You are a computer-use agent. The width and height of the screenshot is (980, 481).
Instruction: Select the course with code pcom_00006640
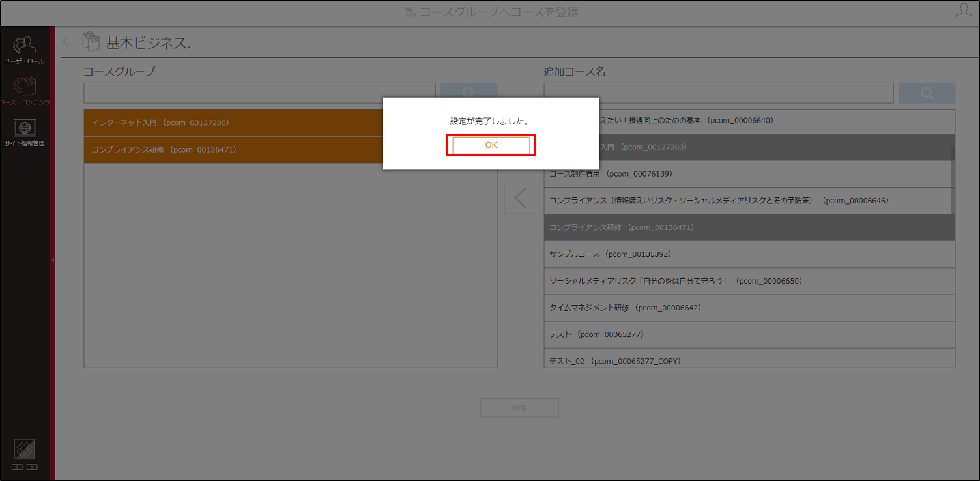[749, 121]
